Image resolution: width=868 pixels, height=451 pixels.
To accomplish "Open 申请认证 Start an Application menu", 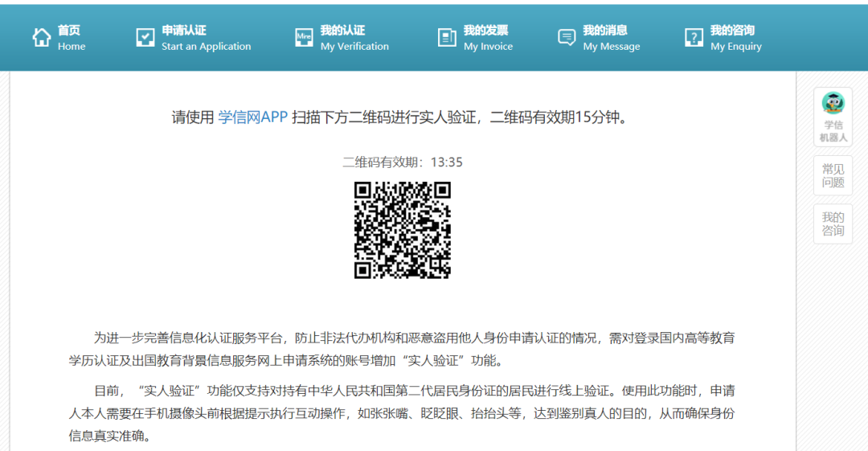I will [193, 38].
